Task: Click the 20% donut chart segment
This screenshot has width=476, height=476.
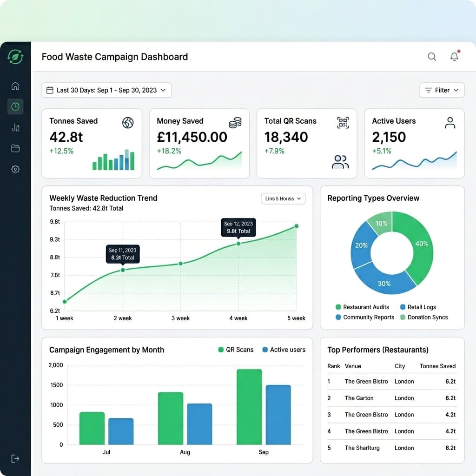Action: (361, 245)
